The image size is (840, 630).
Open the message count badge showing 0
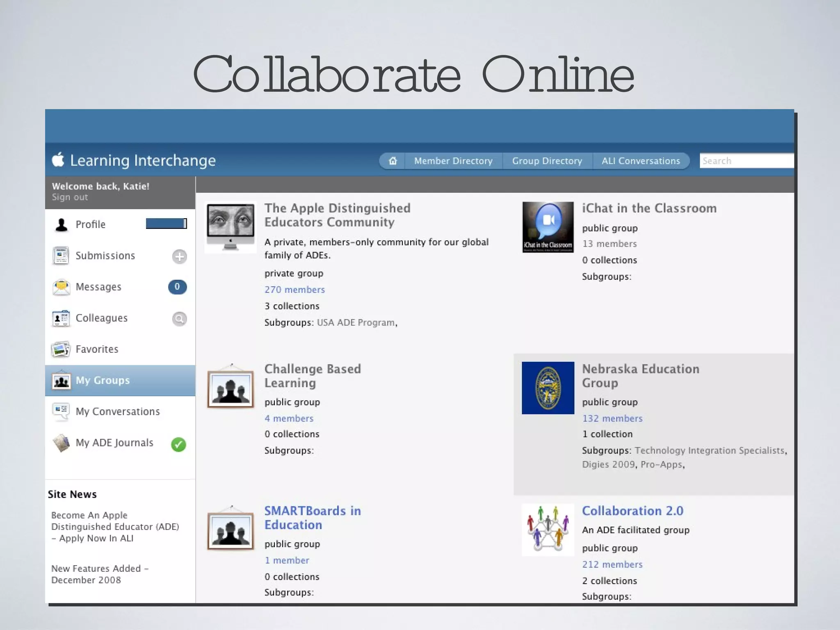tap(177, 287)
